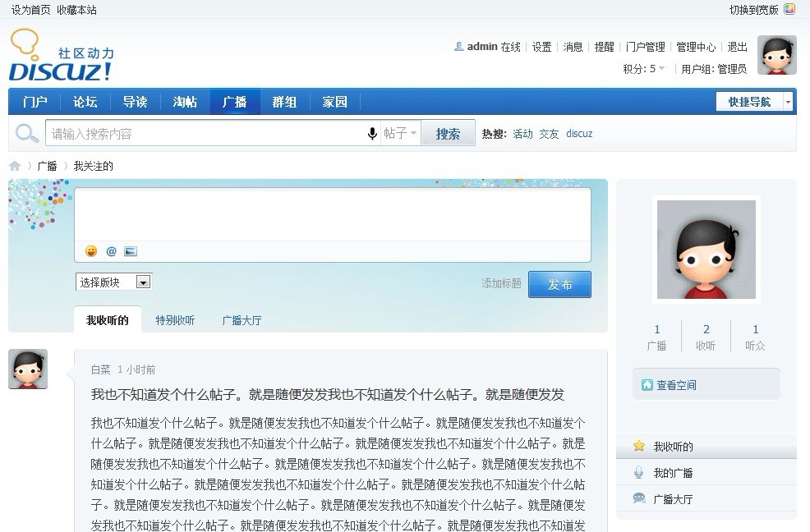Open the 帖子 search type dropdown
Viewport: 810px width, 532px height.
pyautogui.click(x=400, y=133)
